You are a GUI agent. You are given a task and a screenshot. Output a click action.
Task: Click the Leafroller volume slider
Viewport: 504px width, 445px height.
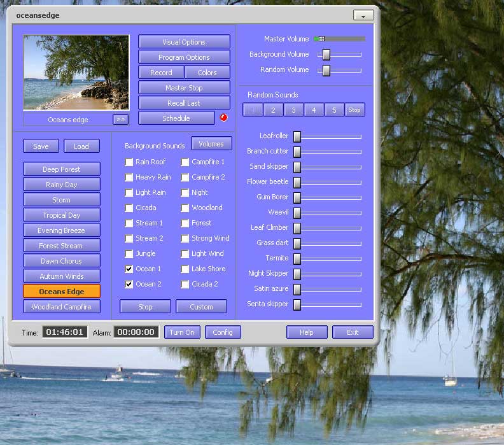coord(327,136)
